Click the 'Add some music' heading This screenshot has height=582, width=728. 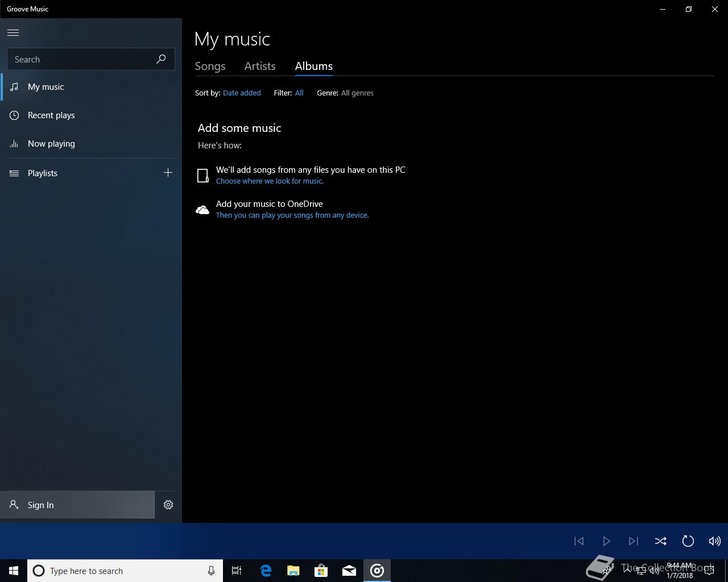pyautogui.click(x=239, y=128)
